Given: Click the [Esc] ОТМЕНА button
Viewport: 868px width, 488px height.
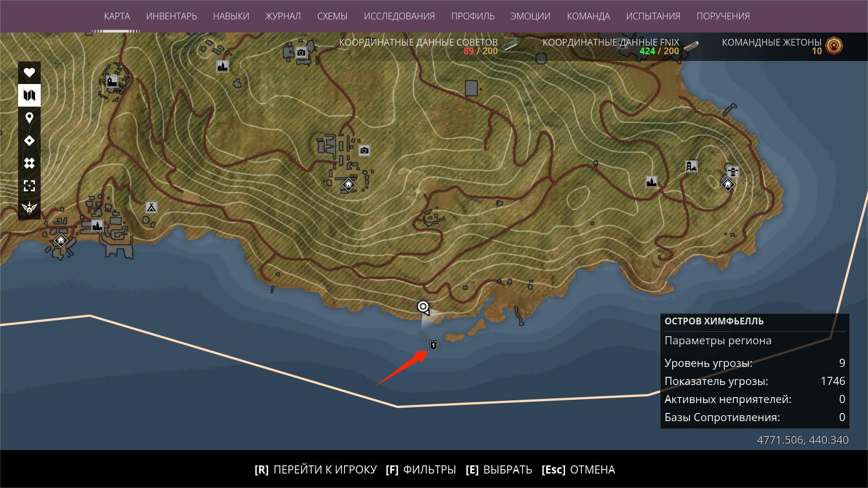Looking at the screenshot, I should pyautogui.click(x=578, y=470).
